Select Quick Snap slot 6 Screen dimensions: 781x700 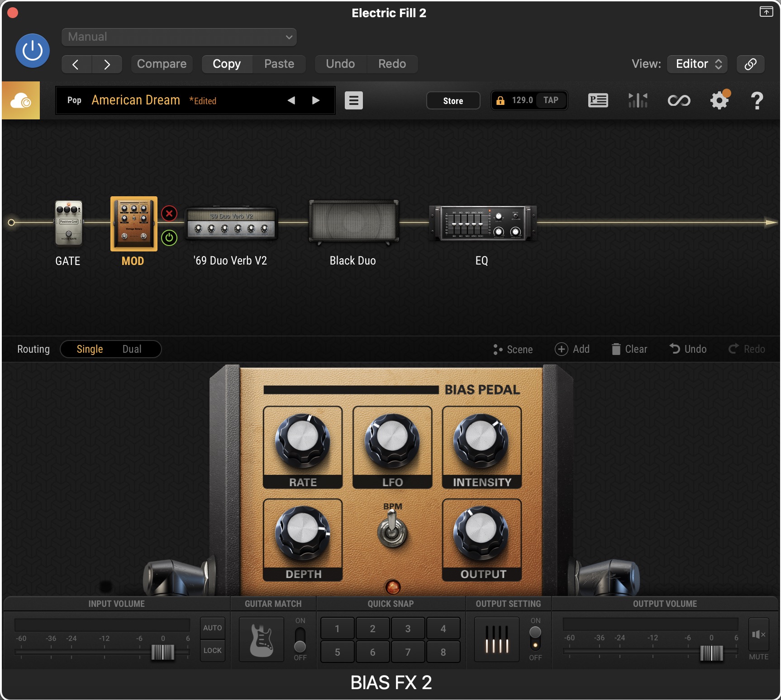(373, 652)
